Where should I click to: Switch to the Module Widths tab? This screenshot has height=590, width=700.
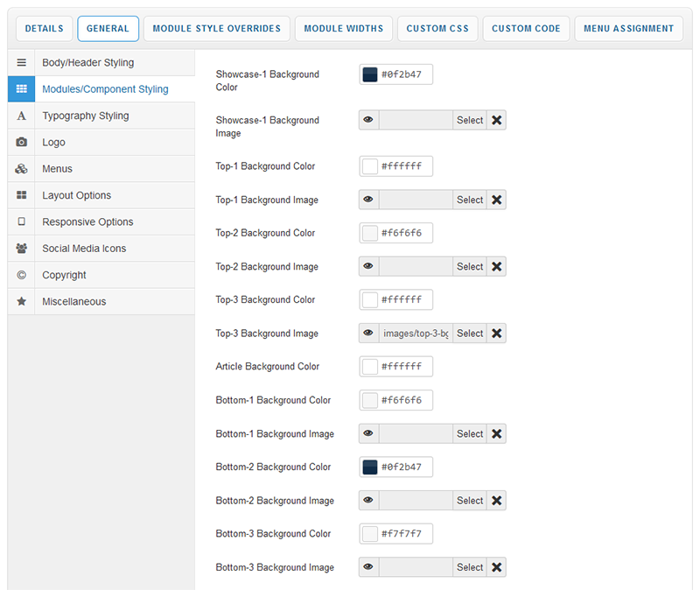coord(343,29)
